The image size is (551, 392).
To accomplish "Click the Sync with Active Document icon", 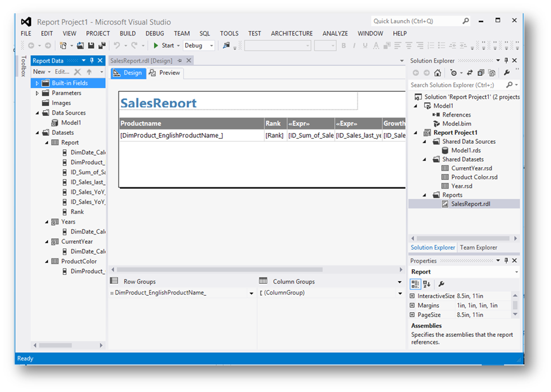I will [469, 73].
